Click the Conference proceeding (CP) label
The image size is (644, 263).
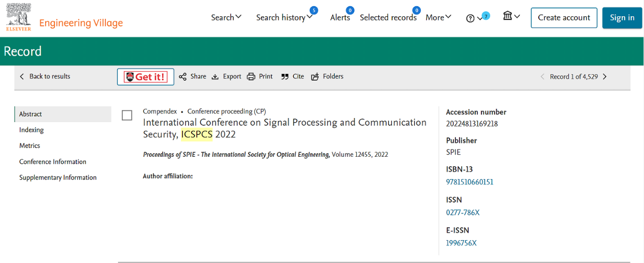[227, 111]
